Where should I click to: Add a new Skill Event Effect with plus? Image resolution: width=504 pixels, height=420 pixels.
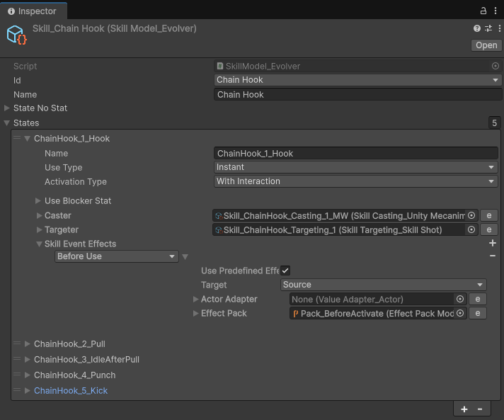[493, 243]
